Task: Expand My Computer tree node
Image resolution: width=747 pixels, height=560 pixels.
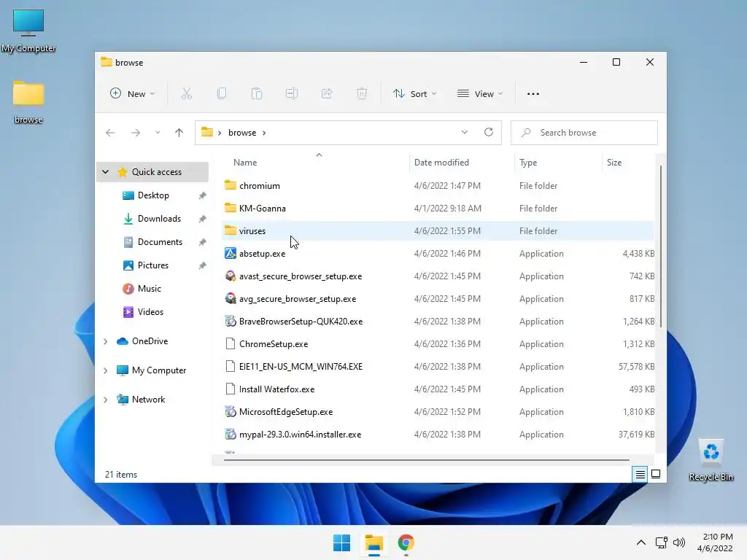Action: [x=106, y=370]
